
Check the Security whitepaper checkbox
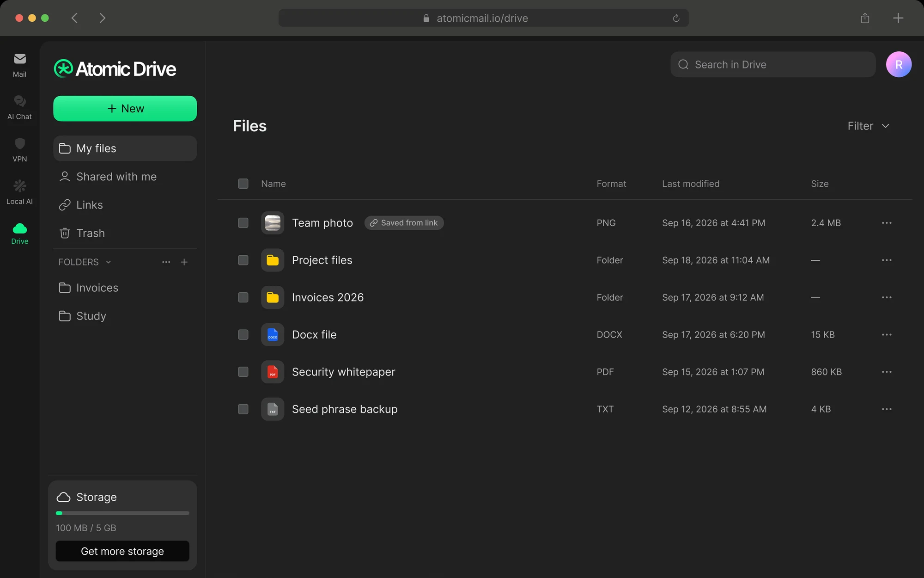(243, 372)
